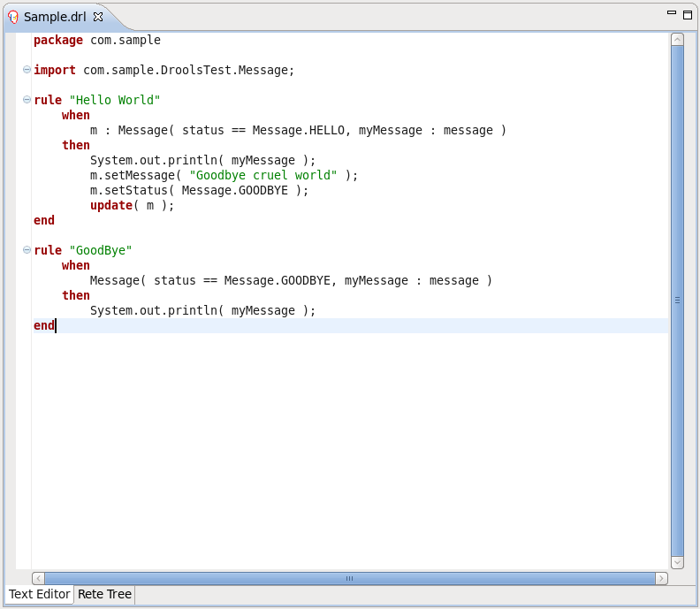Close the Sample.drl editor tab
The height and width of the screenshot is (609, 700).
[x=98, y=17]
